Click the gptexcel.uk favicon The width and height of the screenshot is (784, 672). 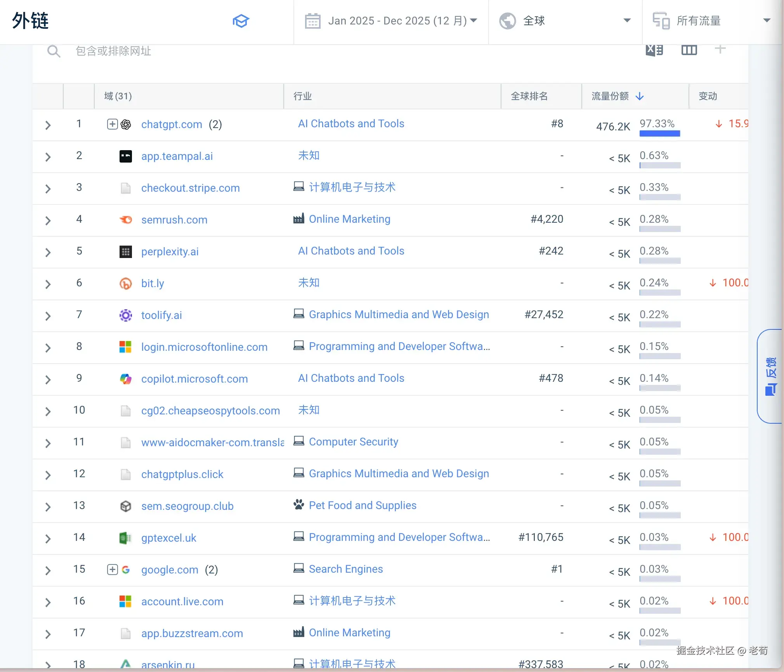coord(126,538)
